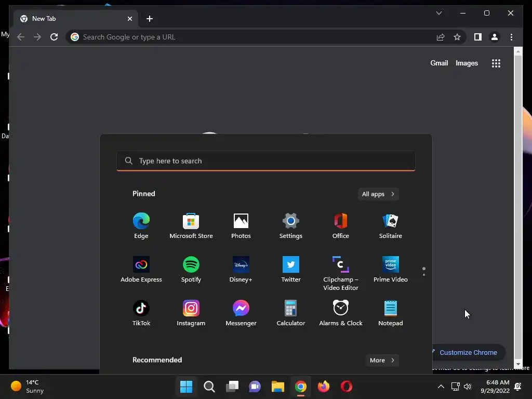Launch Alarms & Clock

tap(341, 313)
